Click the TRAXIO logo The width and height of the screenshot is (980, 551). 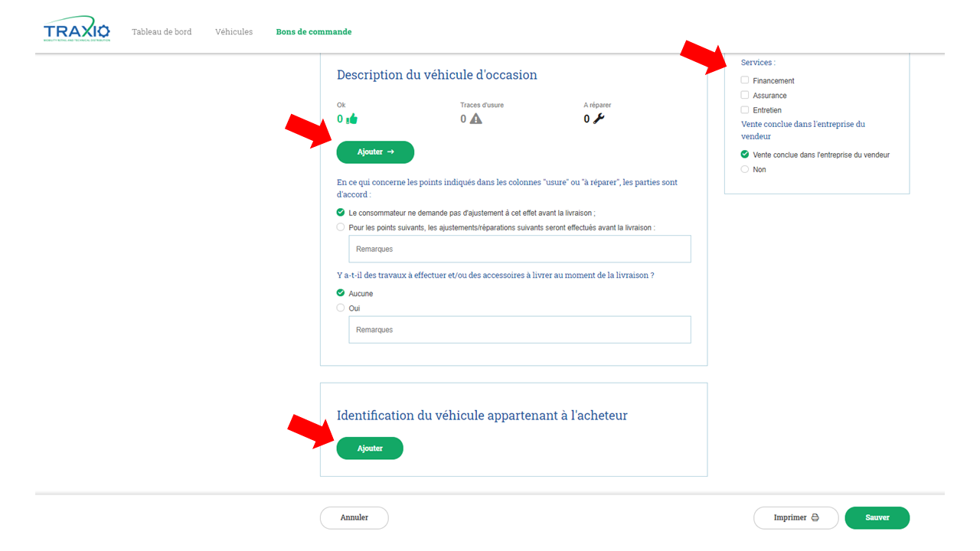coord(77,31)
